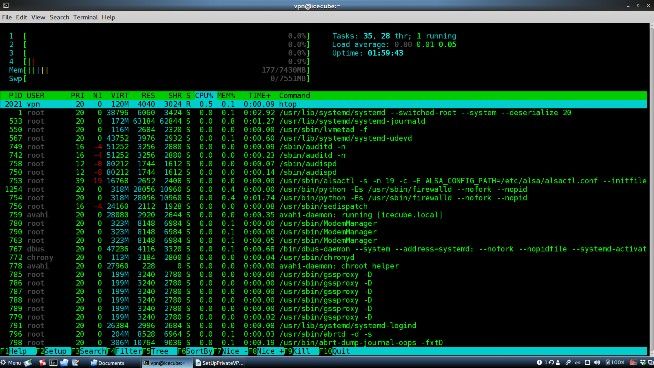Click the Tasks count readout
This screenshot has width=654, height=368.
click(x=394, y=36)
